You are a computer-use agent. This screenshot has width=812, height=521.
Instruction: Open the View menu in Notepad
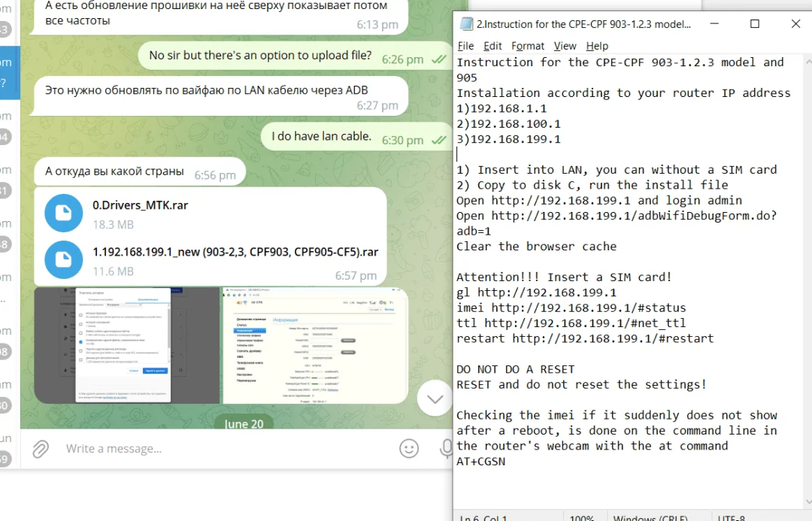point(565,46)
